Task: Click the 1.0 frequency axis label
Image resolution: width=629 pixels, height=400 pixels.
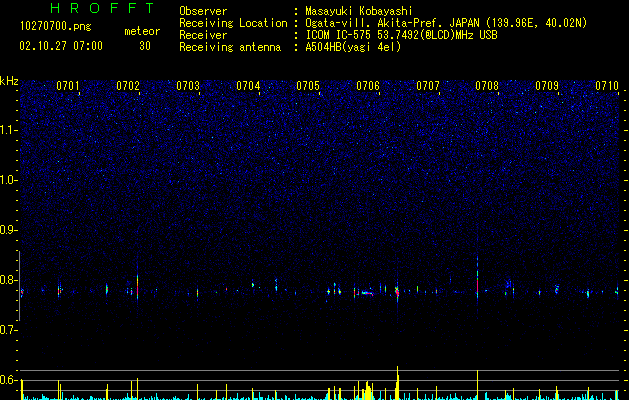Action: (8, 180)
